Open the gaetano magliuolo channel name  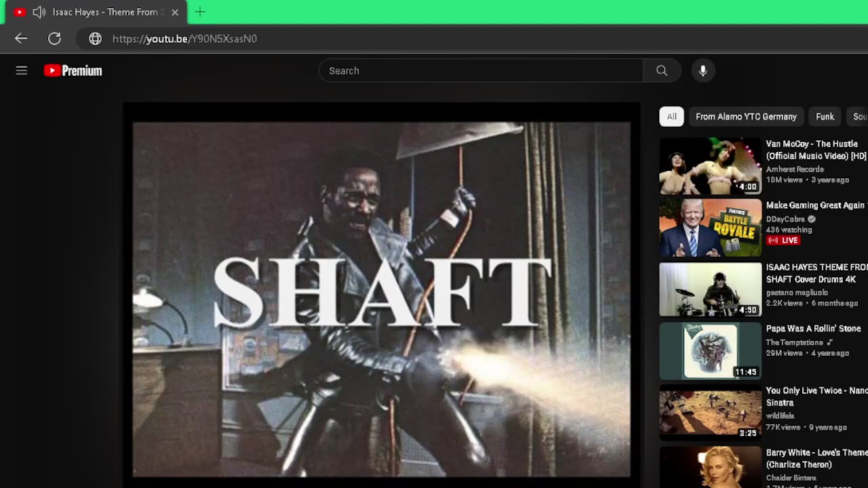(x=797, y=293)
